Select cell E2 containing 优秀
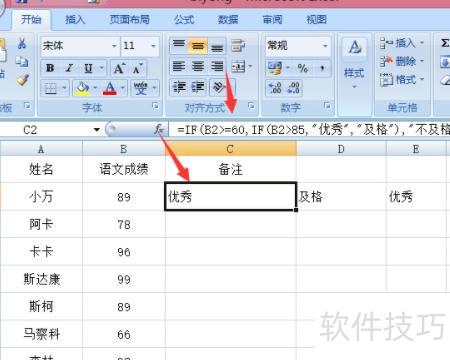450x360 pixels. pos(416,196)
